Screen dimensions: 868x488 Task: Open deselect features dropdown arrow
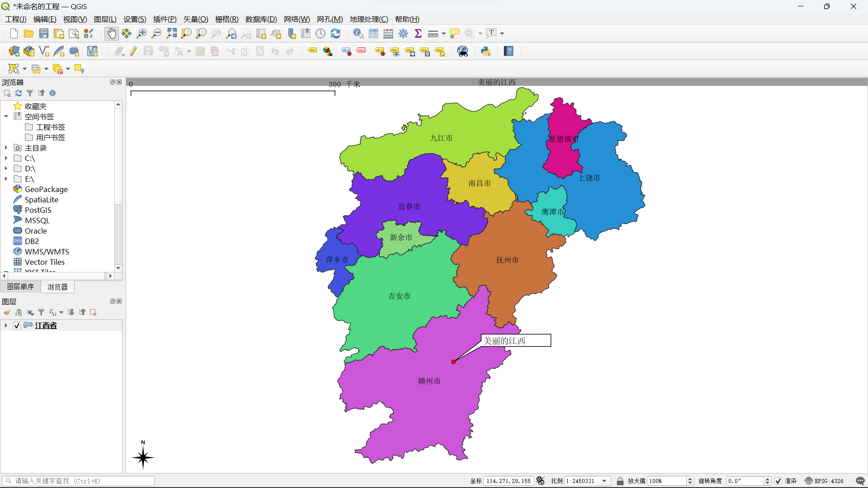[x=68, y=69]
